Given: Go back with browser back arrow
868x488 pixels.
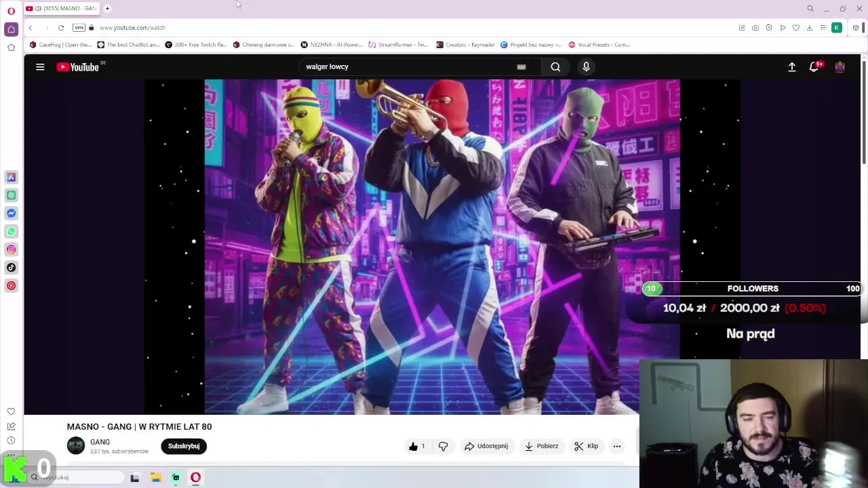Looking at the screenshot, I should pos(30,28).
